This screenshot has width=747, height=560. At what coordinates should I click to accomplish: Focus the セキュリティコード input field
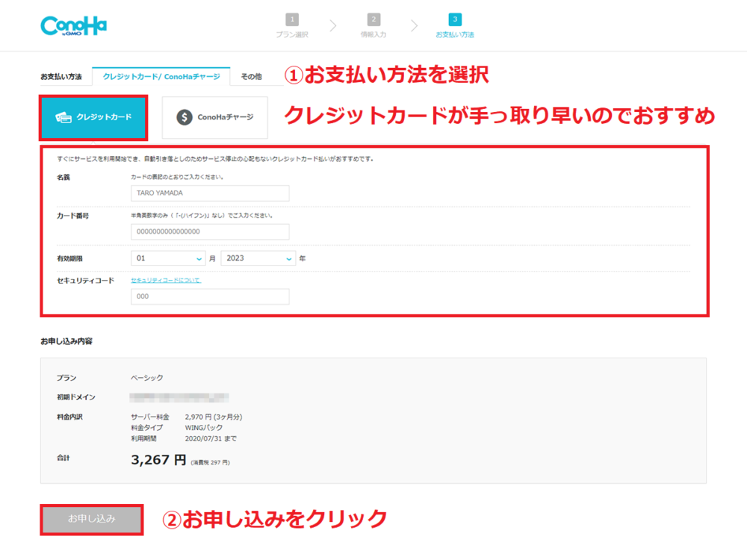[x=210, y=296]
